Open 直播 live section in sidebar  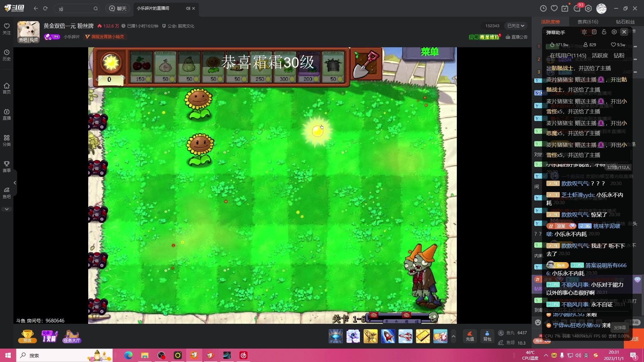click(x=7, y=114)
